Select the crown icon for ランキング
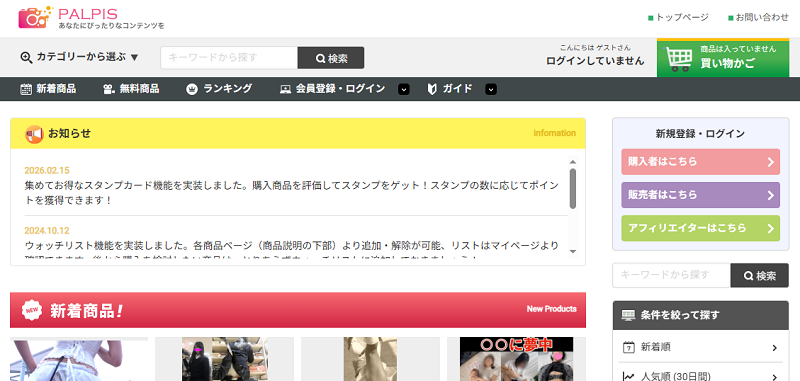The width and height of the screenshot is (800, 381). (192, 89)
